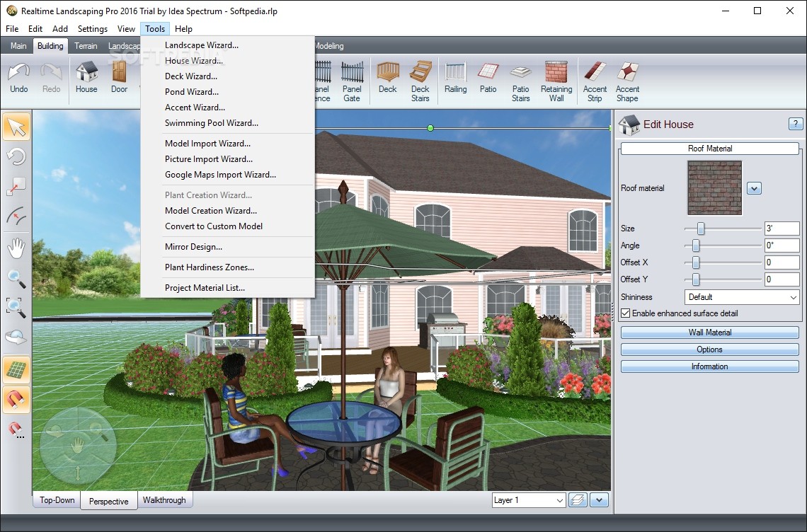Click the Edit House help button
This screenshot has width=807, height=532.
795,124
